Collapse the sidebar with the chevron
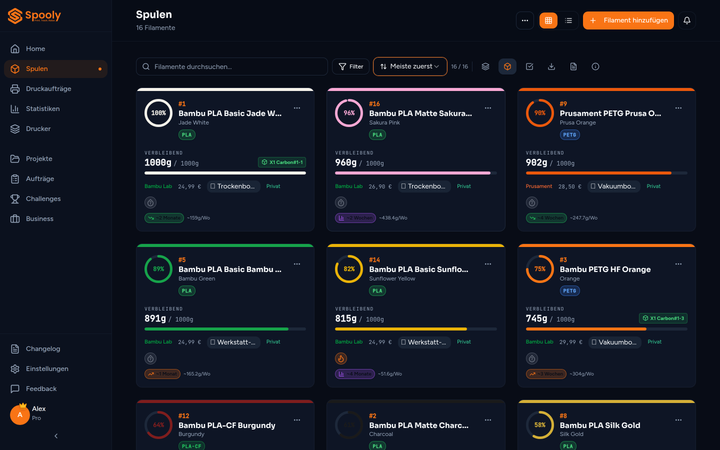The width and height of the screenshot is (720, 450). pyautogui.click(x=56, y=436)
